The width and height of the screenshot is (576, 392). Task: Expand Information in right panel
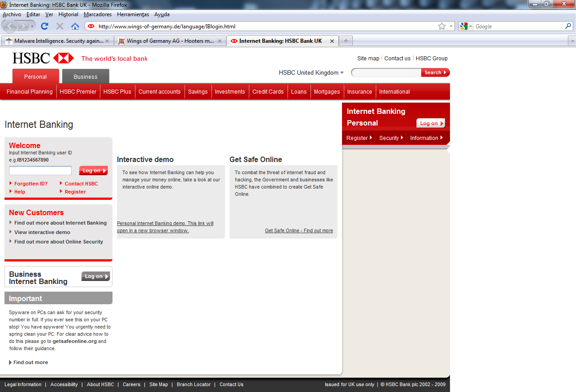427,138
